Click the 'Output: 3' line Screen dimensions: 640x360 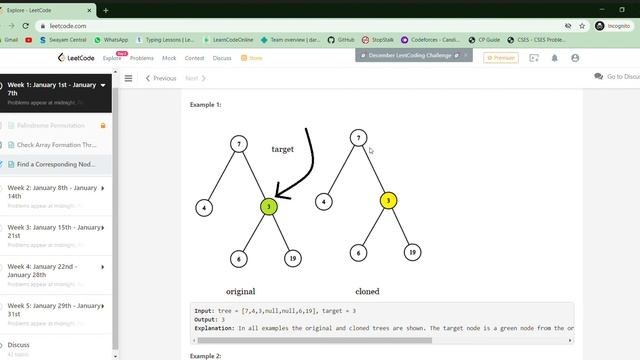point(209,319)
